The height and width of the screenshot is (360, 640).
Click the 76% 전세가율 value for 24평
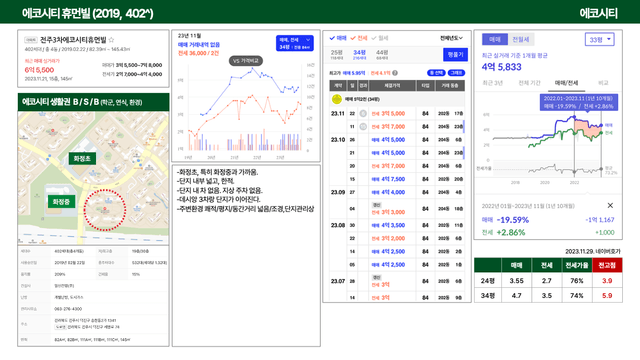click(x=577, y=281)
